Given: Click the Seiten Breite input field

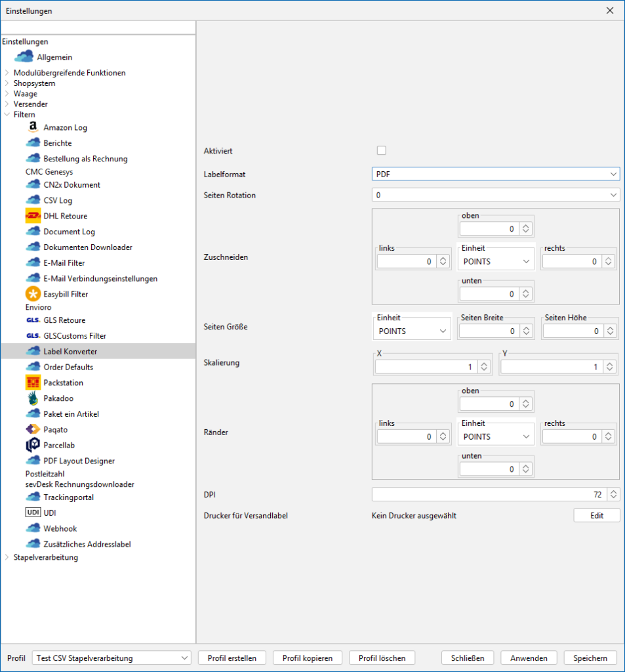Looking at the screenshot, I should point(488,331).
